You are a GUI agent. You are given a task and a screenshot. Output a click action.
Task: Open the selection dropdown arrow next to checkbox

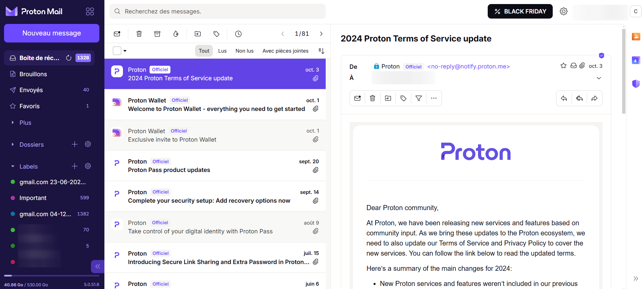tap(125, 51)
